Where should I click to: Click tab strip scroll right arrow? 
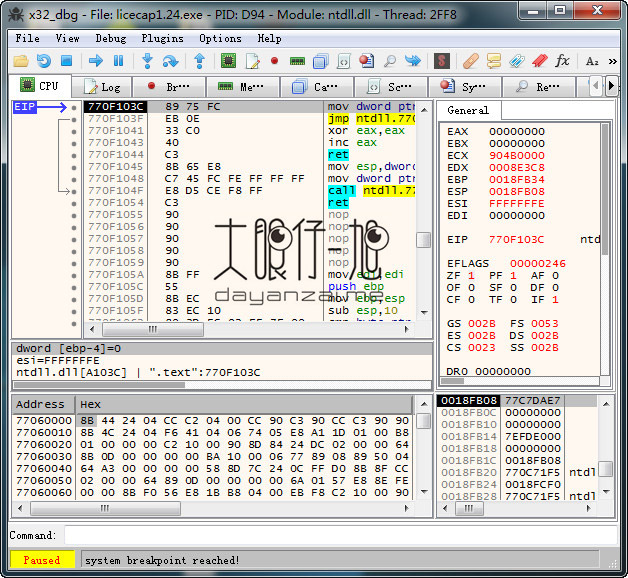click(x=611, y=86)
